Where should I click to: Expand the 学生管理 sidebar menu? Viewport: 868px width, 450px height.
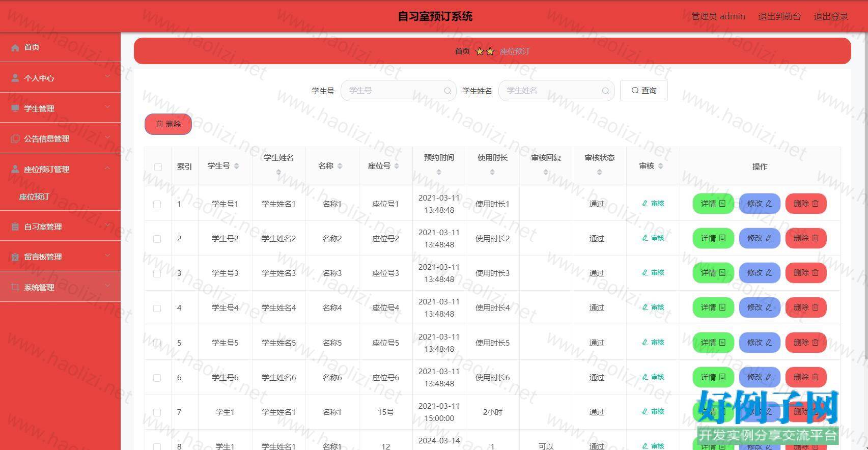coord(60,108)
